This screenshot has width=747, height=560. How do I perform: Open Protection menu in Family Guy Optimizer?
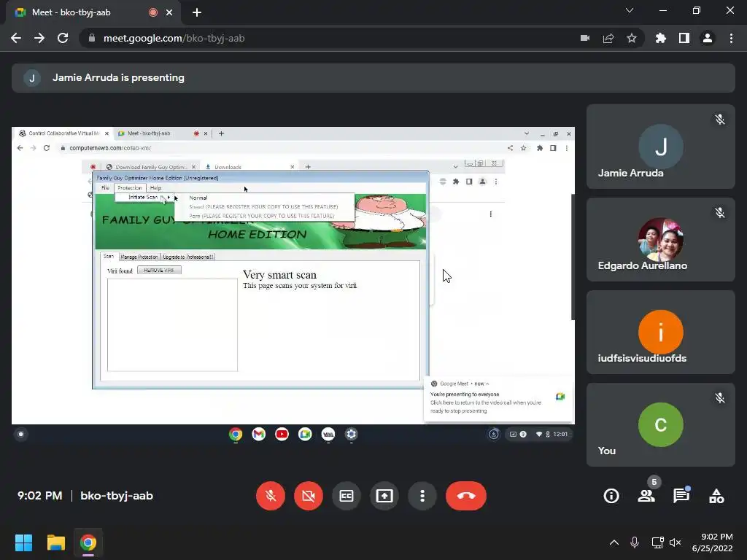pos(130,187)
